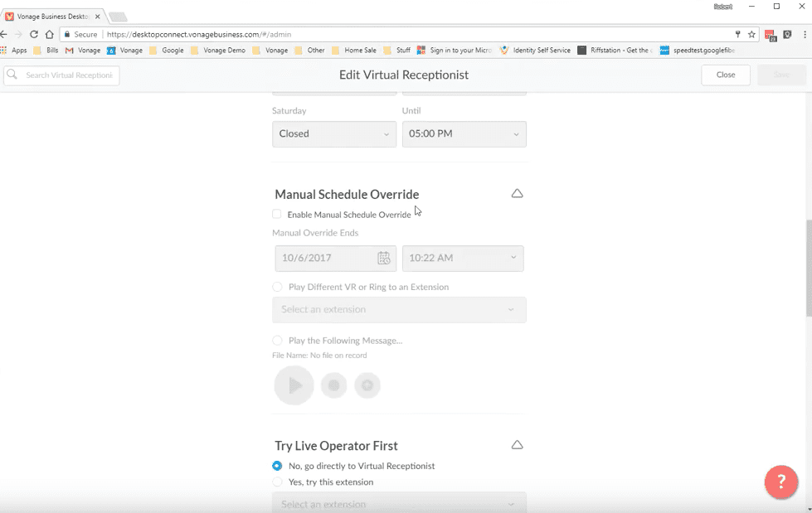
Task: Select 'Yes, try this extension' option
Action: click(x=277, y=482)
